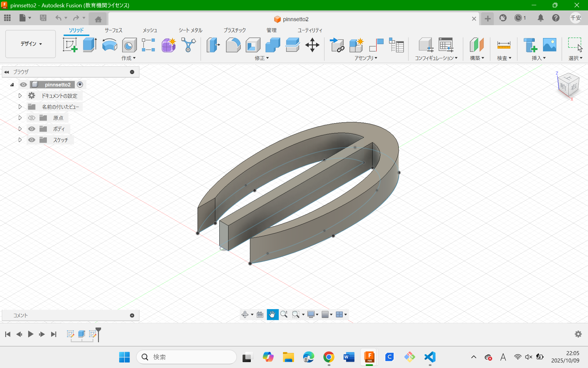The width and height of the screenshot is (588, 368).
Task: Show the 原点 folder visibility
Action: (x=32, y=118)
